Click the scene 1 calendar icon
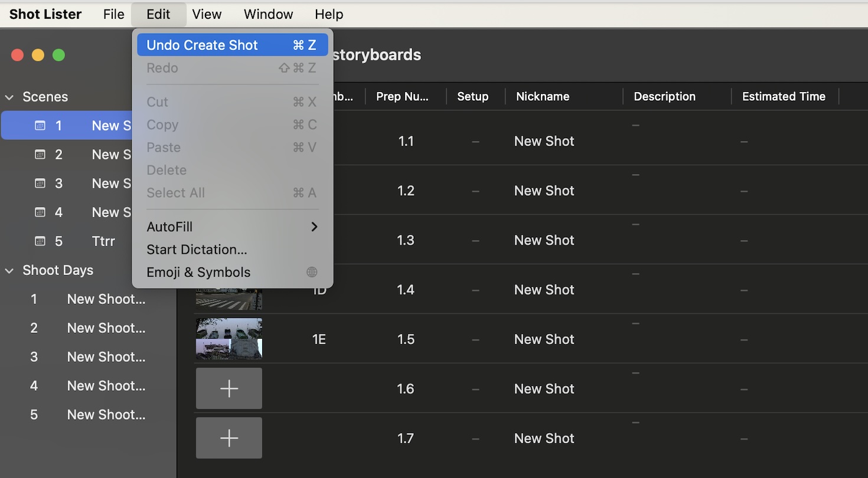Image resolution: width=868 pixels, height=478 pixels. pyautogui.click(x=40, y=126)
